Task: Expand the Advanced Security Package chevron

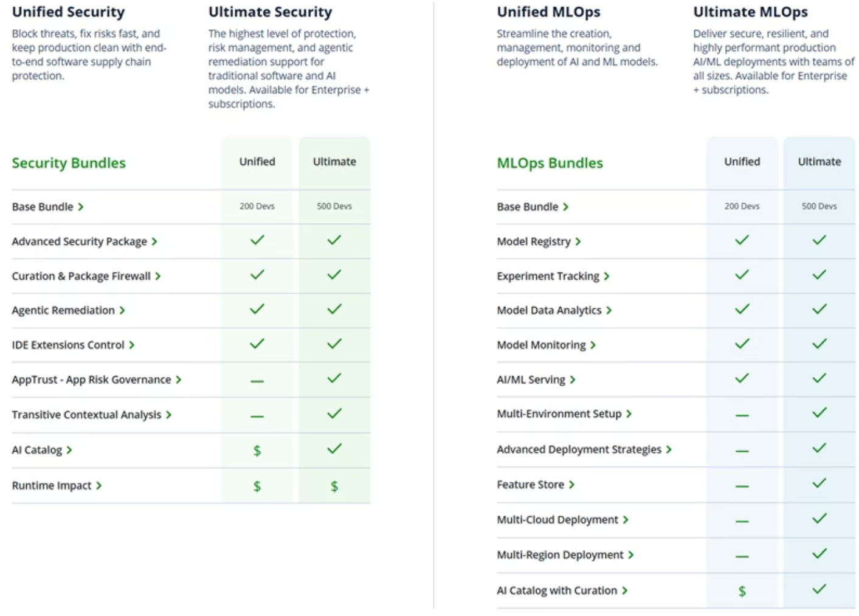Action: 154,242
